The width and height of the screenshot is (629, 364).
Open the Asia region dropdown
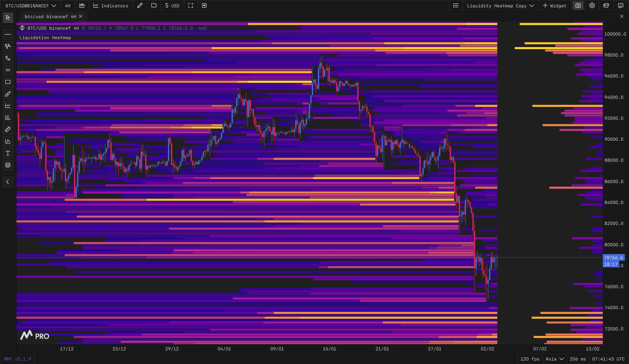pos(555,359)
